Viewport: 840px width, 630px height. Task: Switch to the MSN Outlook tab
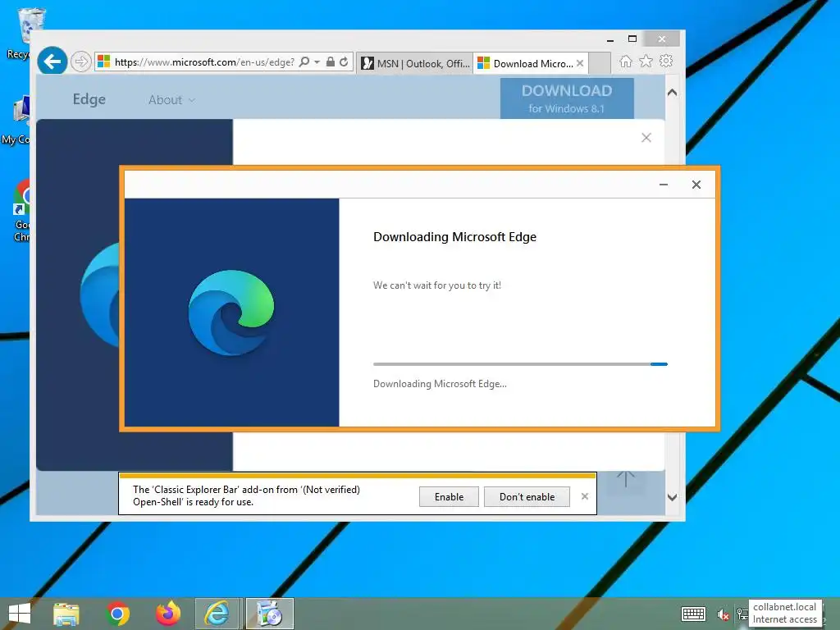[414, 63]
